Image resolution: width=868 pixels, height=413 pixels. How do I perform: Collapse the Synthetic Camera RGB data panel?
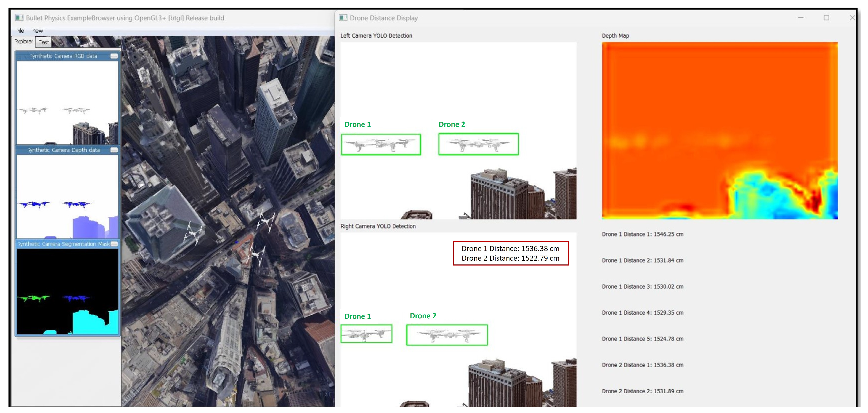point(114,56)
